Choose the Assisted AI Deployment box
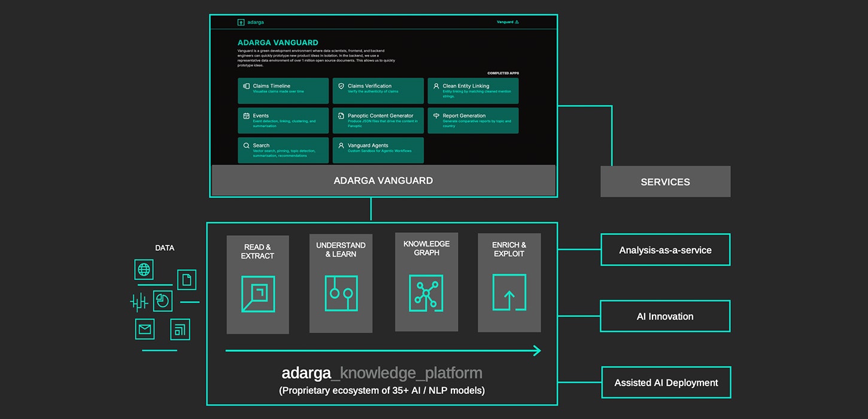Image resolution: width=868 pixels, height=419 pixels. (666, 382)
